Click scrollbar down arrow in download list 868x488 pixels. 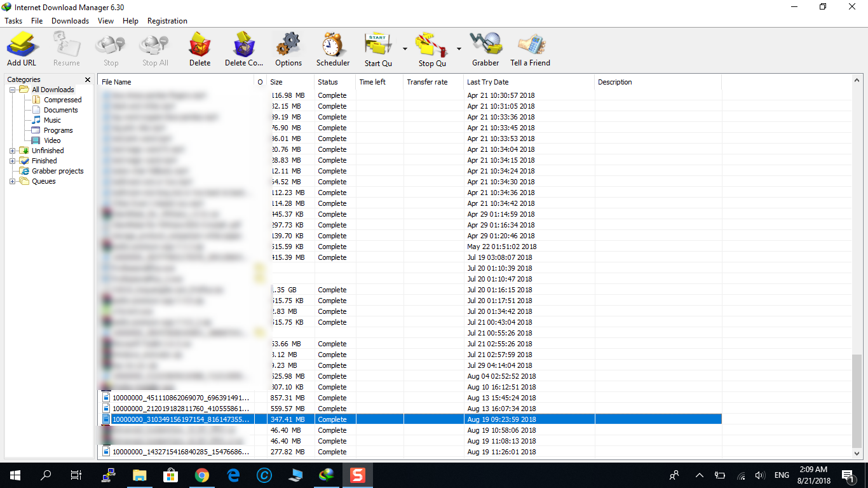point(857,453)
